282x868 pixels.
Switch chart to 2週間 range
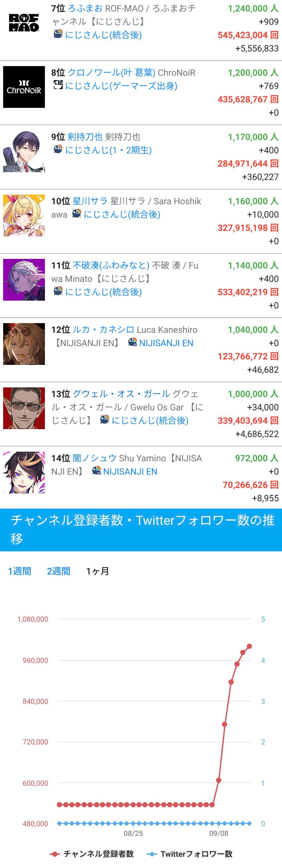[59, 571]
